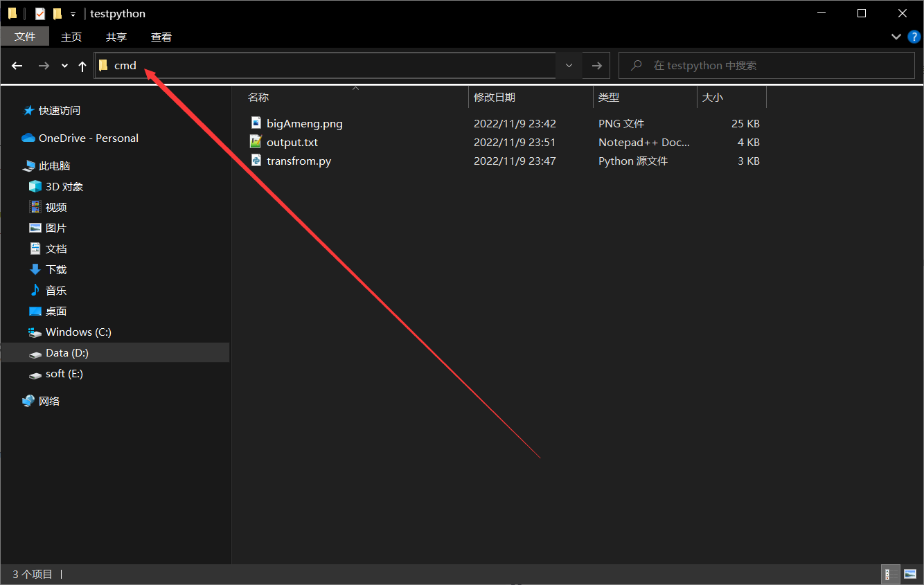Select the transfrom.py file icon
Viewport: 924px width, 585px height.
pos(256,161)
